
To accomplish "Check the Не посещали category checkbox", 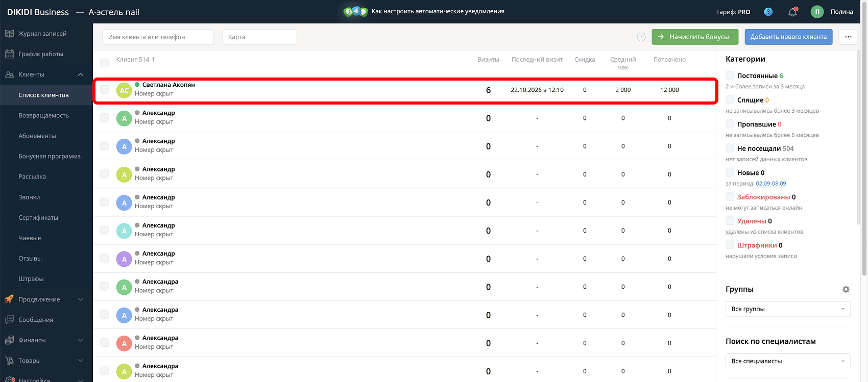I will click(x=730, y=148).
